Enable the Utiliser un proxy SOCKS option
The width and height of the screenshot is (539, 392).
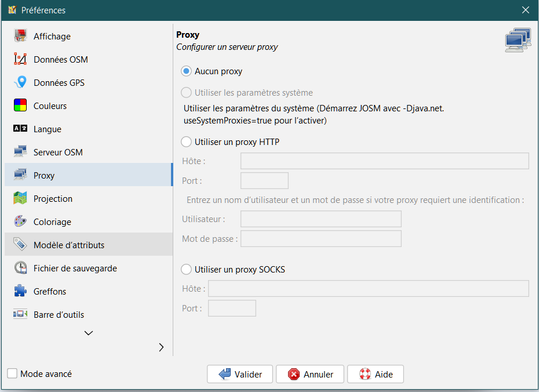(x=186, y=269)
